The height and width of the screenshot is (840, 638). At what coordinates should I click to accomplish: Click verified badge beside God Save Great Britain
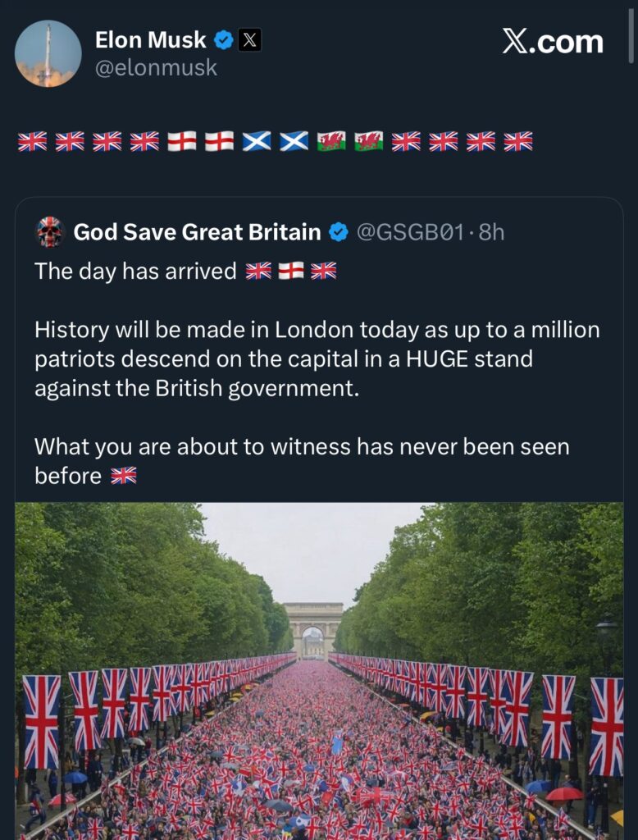tap(339, 233)
